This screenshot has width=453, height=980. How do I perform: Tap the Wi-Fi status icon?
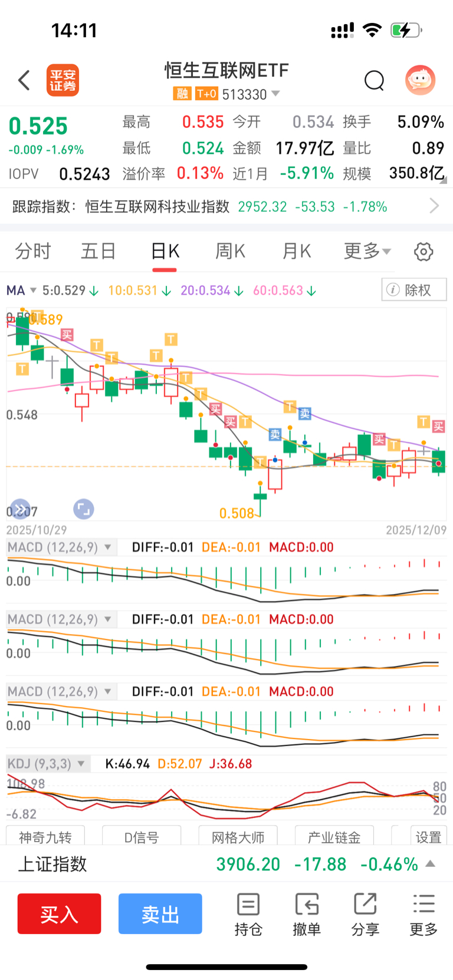(372, 30)
